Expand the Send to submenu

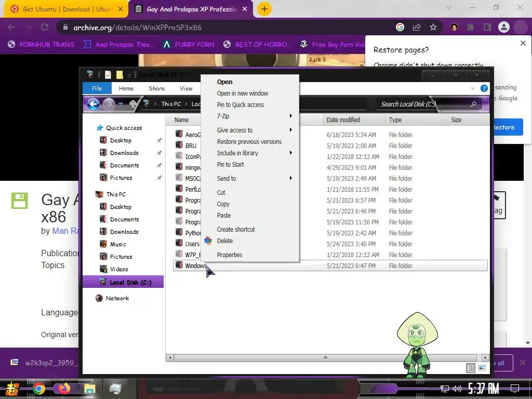(291, 179)
